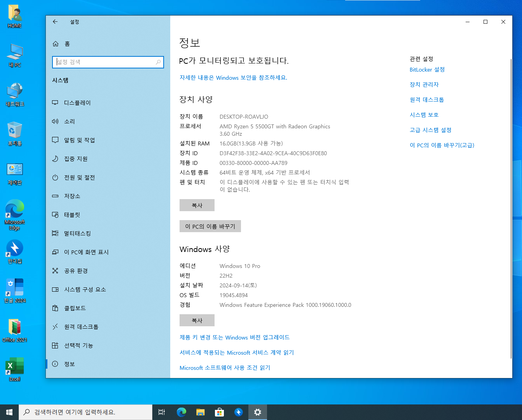This screenshot has width=522, height=420.
Task: Launch Edge from the taskbar
Action: 182,412
